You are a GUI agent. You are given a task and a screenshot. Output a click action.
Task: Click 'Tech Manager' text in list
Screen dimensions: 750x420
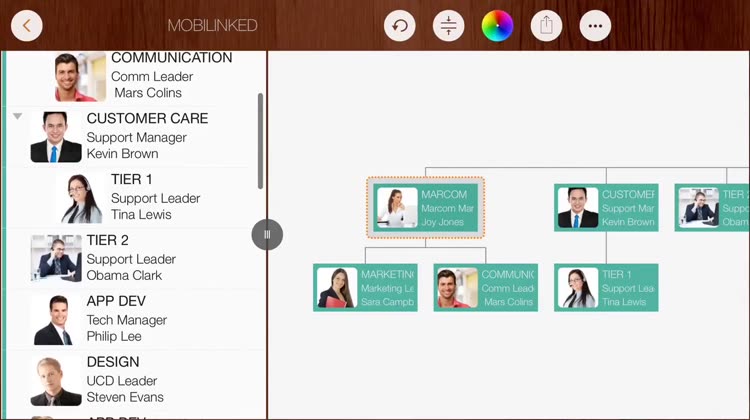(x=127, y=320)
